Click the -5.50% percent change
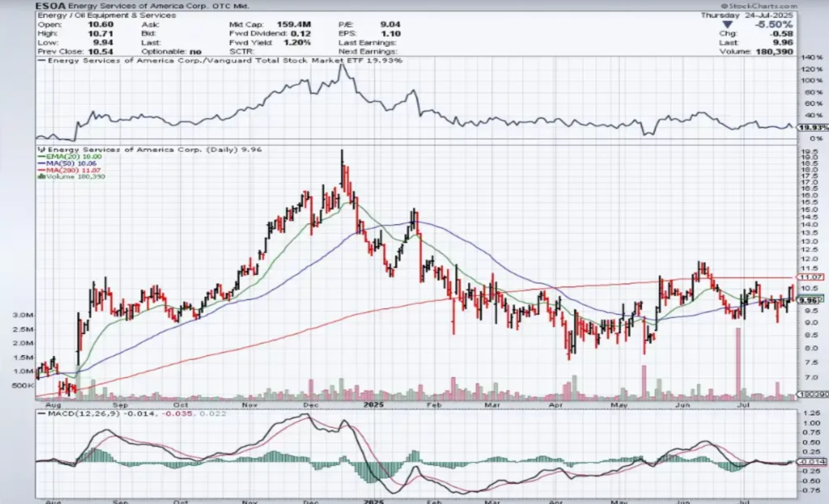The height and width of the screenshot is (504, 829). point(773,25)
